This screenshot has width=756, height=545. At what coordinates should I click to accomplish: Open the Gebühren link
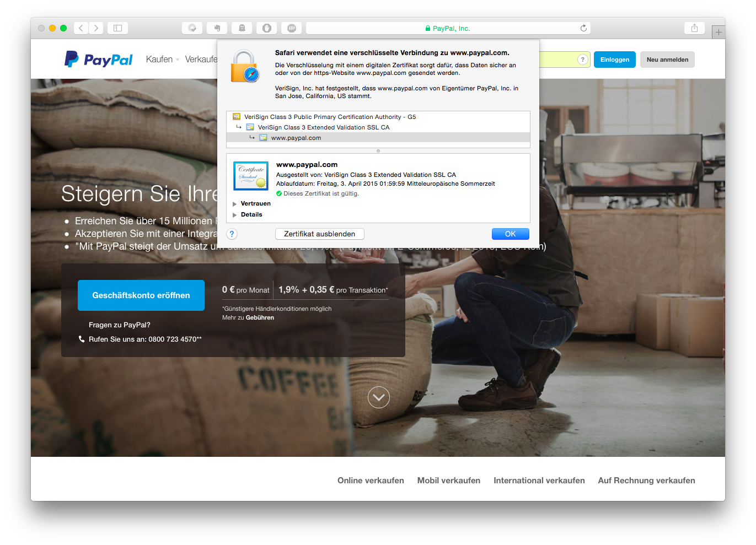pos(260,317)
